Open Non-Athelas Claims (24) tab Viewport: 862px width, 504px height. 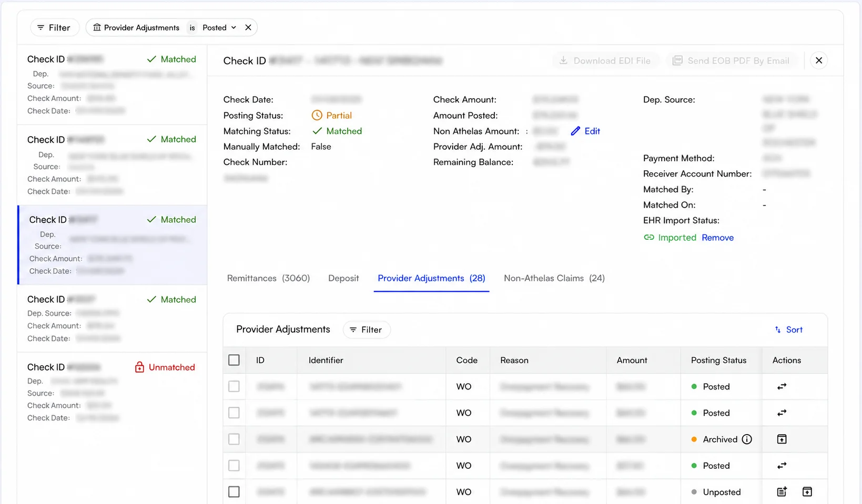click(554, 278)
